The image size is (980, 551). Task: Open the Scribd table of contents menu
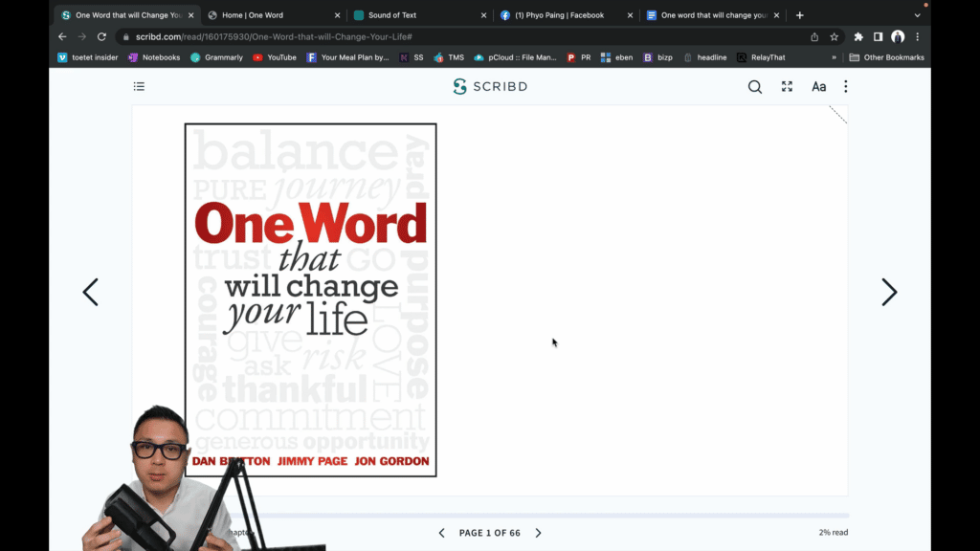(139, 86)
